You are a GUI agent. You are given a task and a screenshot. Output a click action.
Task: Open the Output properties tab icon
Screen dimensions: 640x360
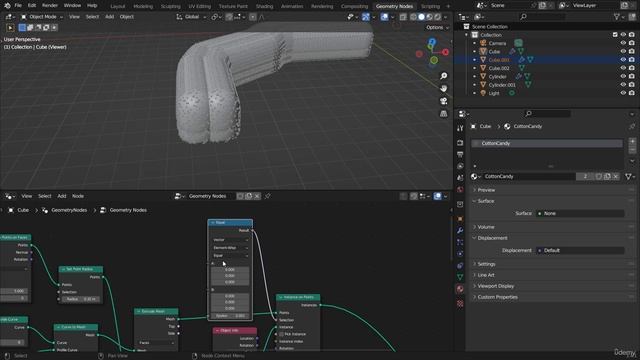pos(460,155)
